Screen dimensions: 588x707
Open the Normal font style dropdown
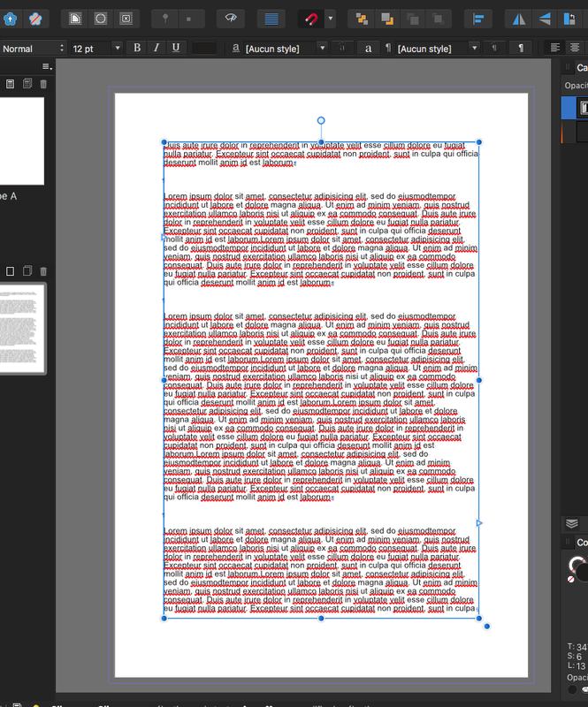click(x=33, y=49)
